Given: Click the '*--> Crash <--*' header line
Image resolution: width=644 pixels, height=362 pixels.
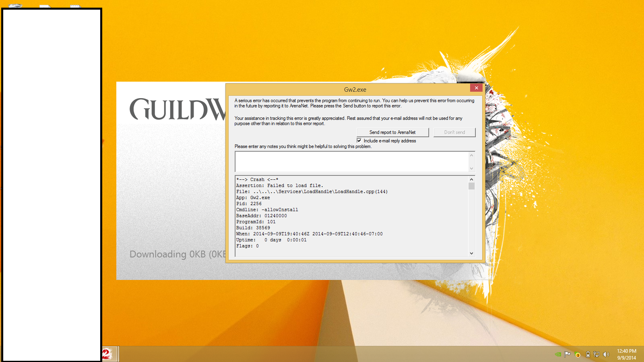Looking at the screenshot, I should (257, 179).
